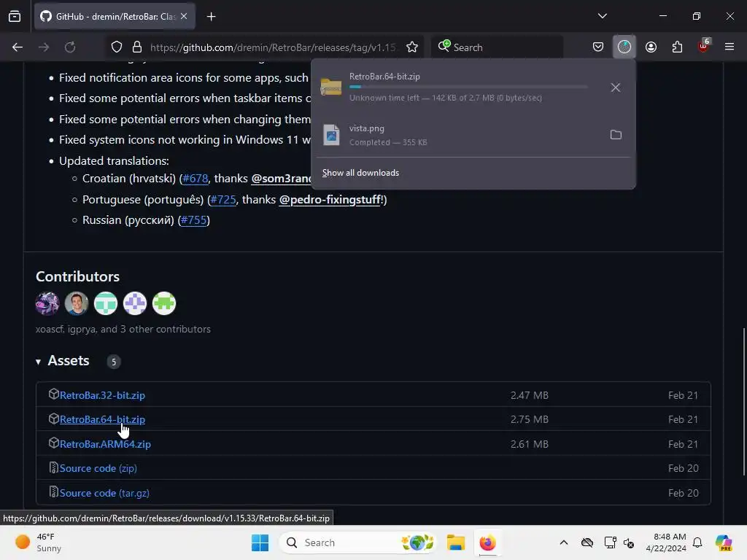
Task: Download RetroBar.64-bit.zip from Assets
Action: 102,419
